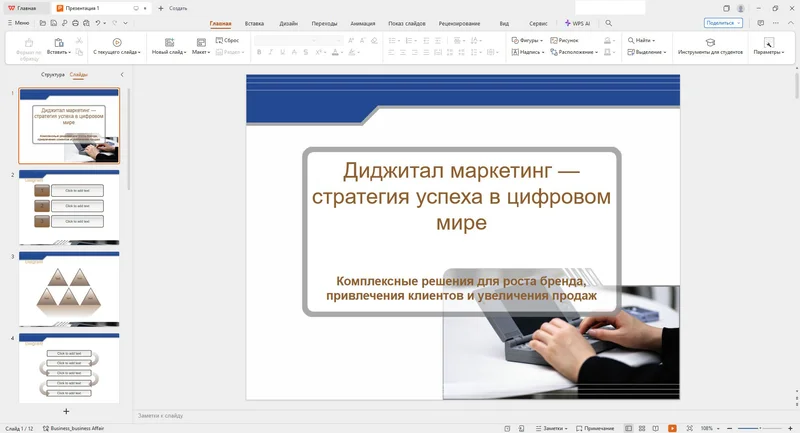Collapse the slide panel with the arrow
The width and height of the screenshot is (800, 433).
122,74
